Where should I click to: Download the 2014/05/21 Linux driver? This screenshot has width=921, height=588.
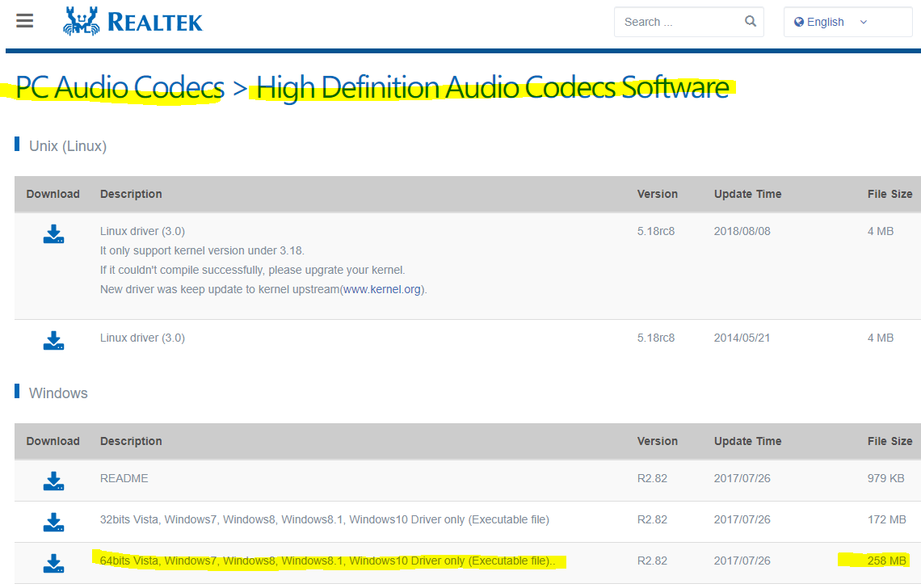point(53,340)
